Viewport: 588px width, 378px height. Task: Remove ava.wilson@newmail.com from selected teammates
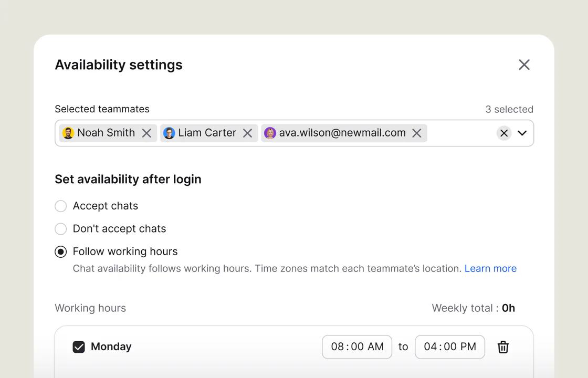[417, 133]
